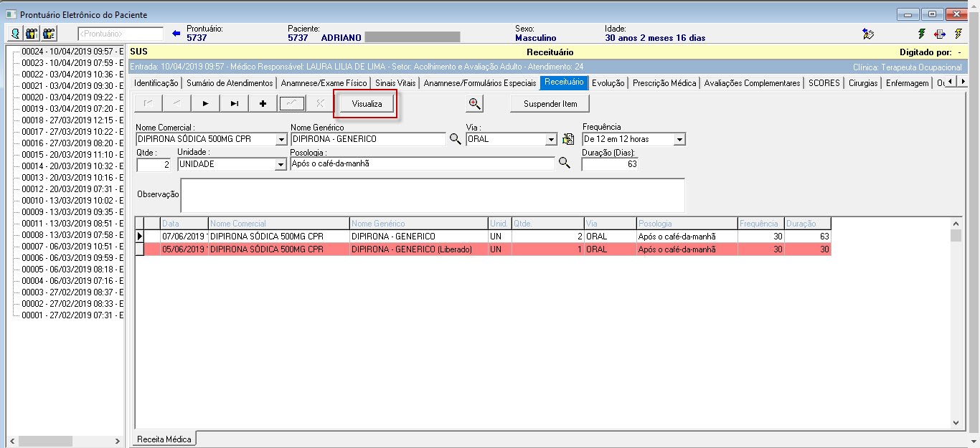Viewport: 980px width, 448px height.
Task: Click the green lightning bolt icon
Action: (x=922, y=34)
